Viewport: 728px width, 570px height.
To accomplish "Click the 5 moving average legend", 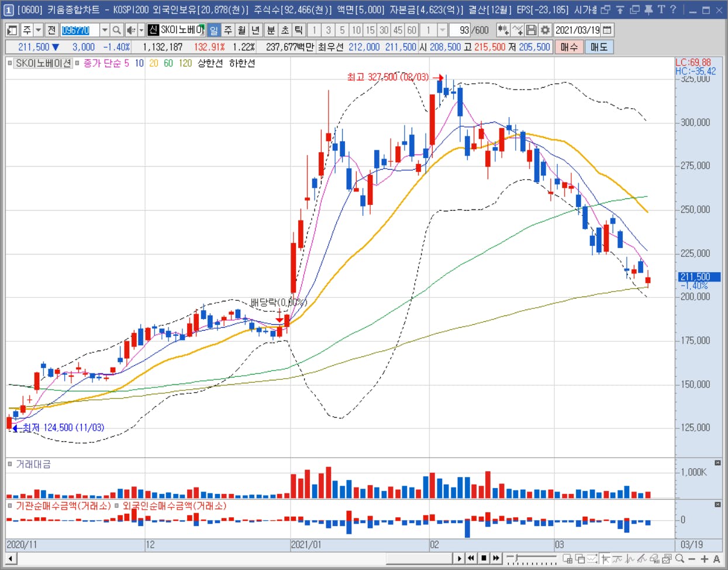I will click(x=126, y=63).
